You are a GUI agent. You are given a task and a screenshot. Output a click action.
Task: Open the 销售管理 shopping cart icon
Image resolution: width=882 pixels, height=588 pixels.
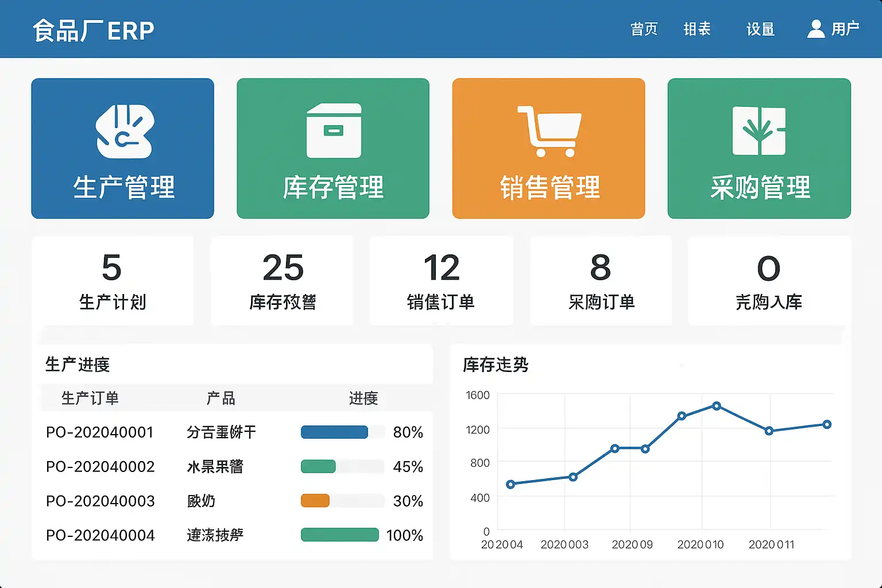(549, 131)
